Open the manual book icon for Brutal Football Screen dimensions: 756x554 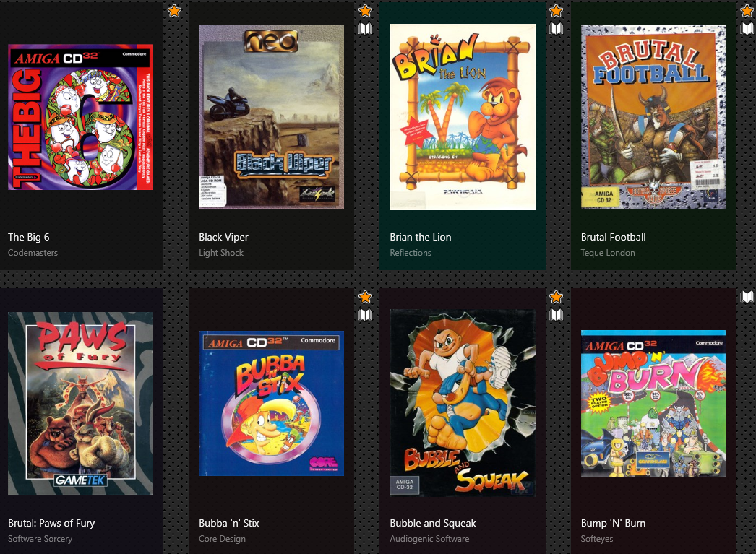pyautogui.click(x=747, y=29)
